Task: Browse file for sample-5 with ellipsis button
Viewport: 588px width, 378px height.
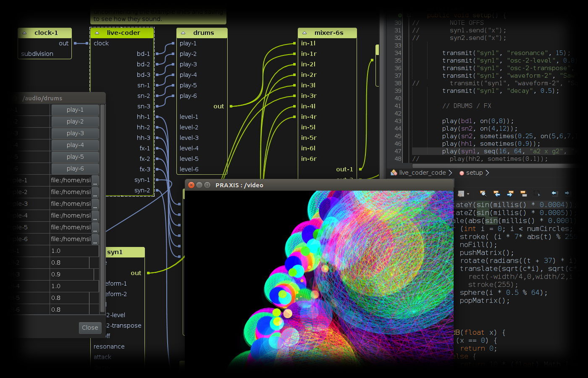Action: click(95, 228)
